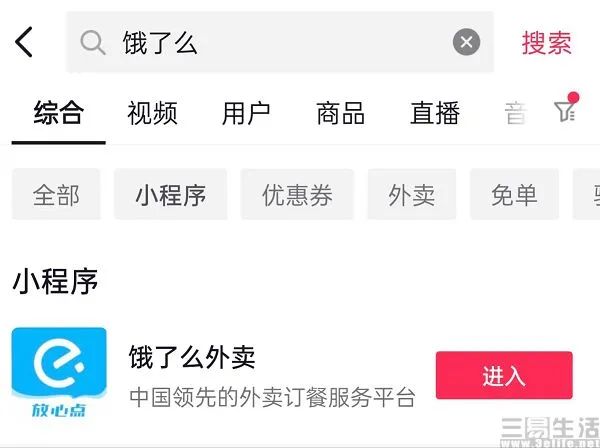Select the 小程序 filter chip
The image size is (600, 448).
click(171, 194)
